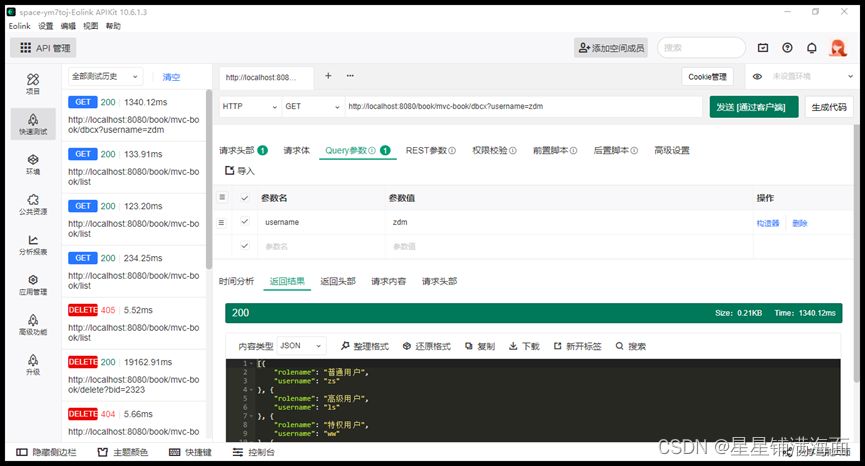Open the 设置 menu
The image size is (865, 466).
point(46,26)
